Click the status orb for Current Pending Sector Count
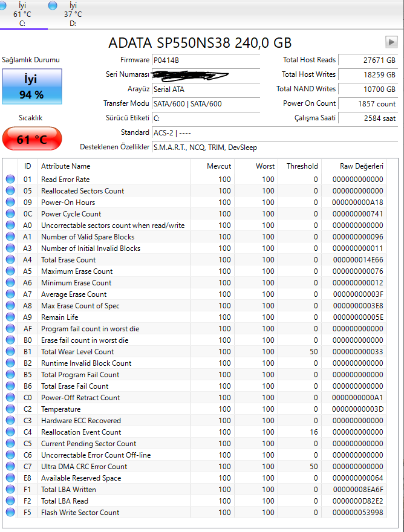This screenshot has width=404, height=532. point(10,444)
